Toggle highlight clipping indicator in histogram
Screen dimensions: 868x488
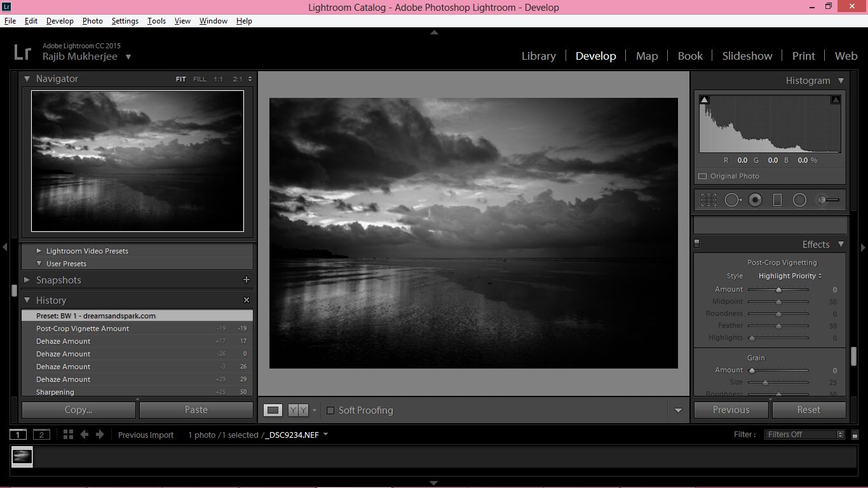(836, 100)
